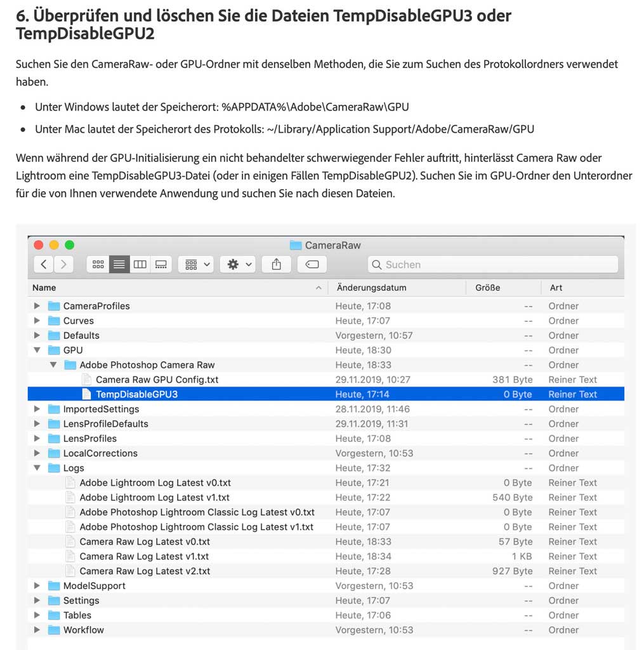Click the share icon in toolbar
This screenshot has width=644, height=650.
(x=277, y=264)
